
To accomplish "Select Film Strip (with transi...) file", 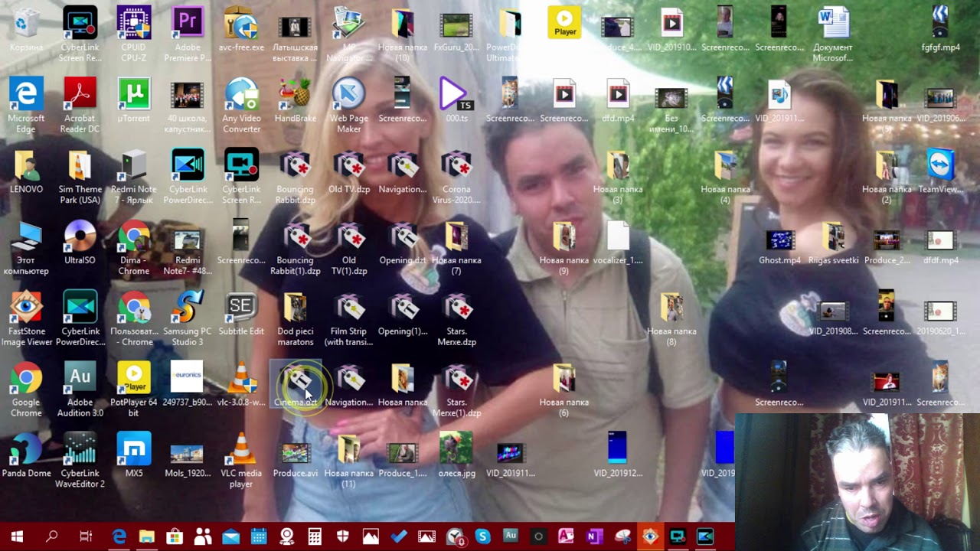I will [349, 318].
